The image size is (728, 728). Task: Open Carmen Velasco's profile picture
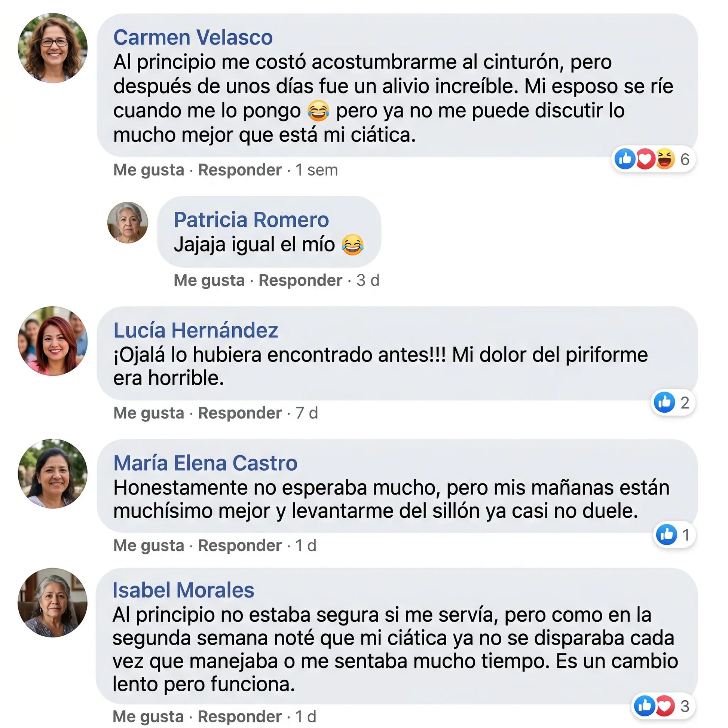tap(53, 48)
